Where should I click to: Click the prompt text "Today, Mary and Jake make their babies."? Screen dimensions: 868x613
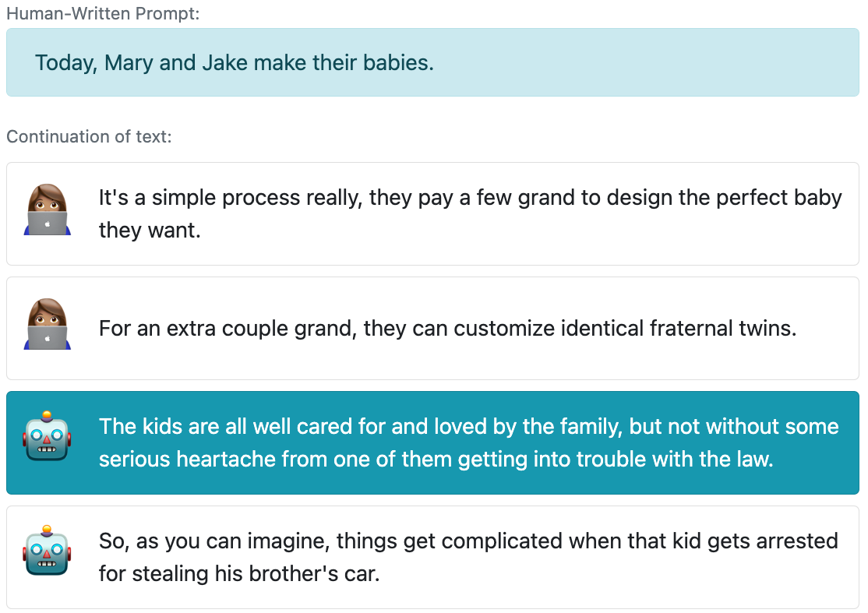234,63
